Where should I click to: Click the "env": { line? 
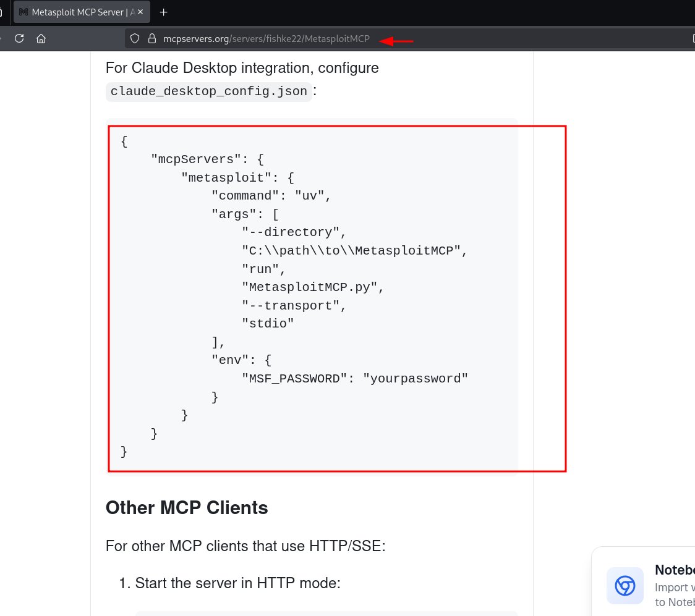[x=241, y=360]
